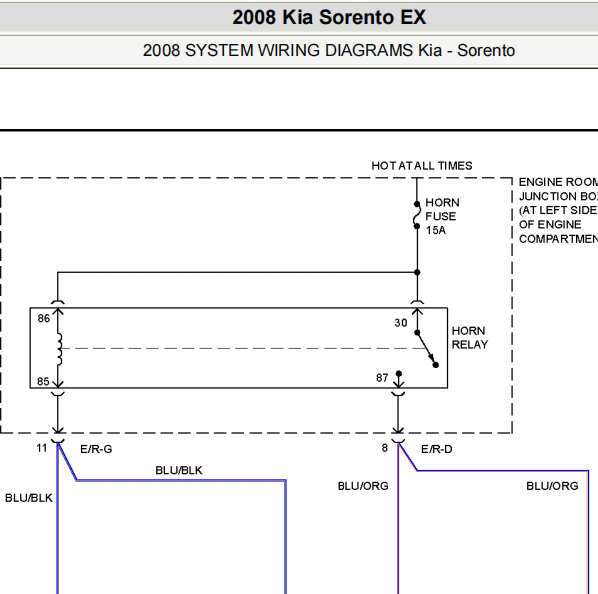Click the Hot At All Times label
The width and height of the screenshot is (598, 594).
(x=422, y=166)
